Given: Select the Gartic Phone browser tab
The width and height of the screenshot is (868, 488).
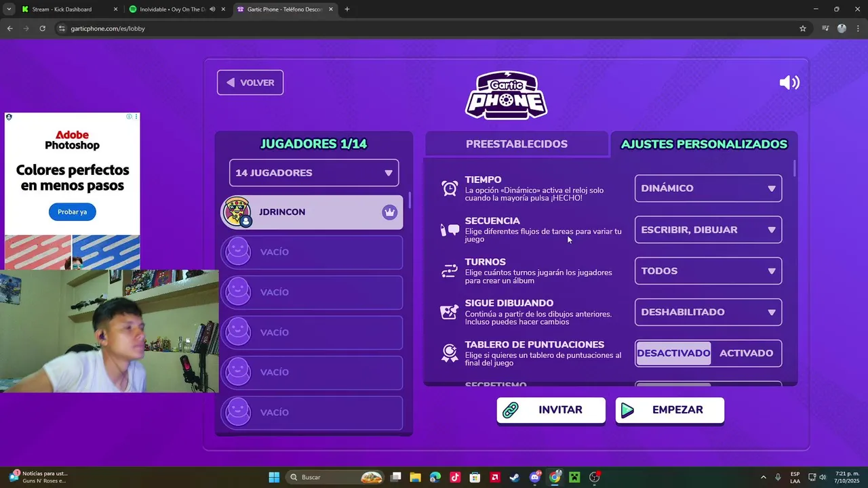Looking at the screenshot, I should [285, 9].
